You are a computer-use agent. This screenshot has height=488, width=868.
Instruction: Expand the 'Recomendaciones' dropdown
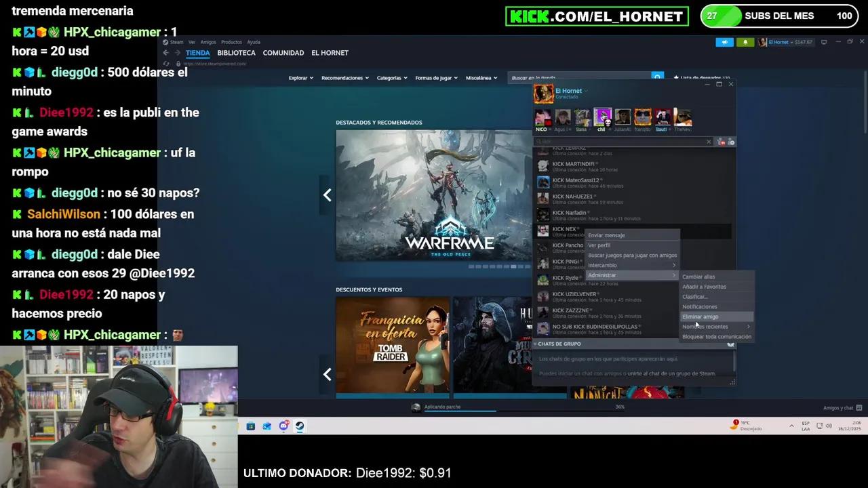(344, 78)
